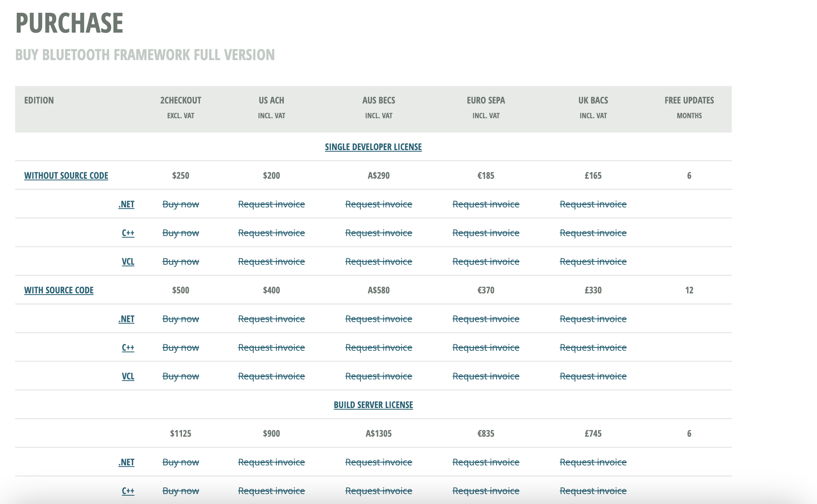This screenshot has height=504, width=817.
Task: Request Euro SEPA invoice for VCL without source code
Action: point(486,262)
